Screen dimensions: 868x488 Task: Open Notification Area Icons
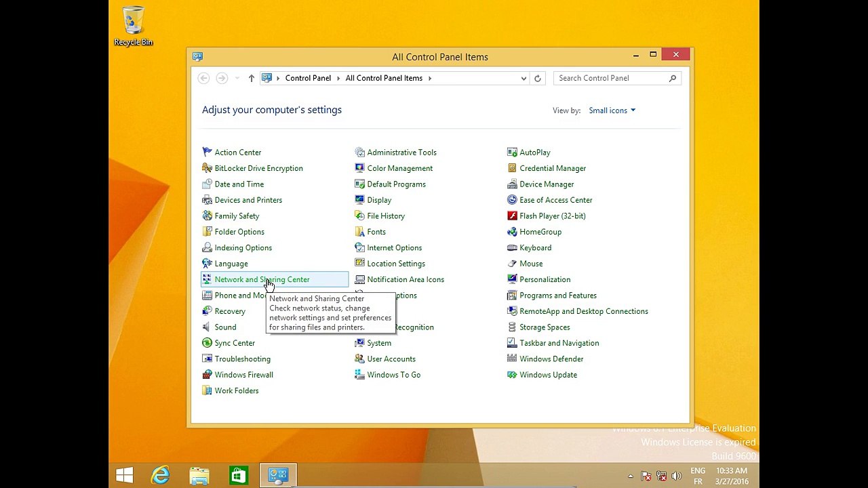406,279
